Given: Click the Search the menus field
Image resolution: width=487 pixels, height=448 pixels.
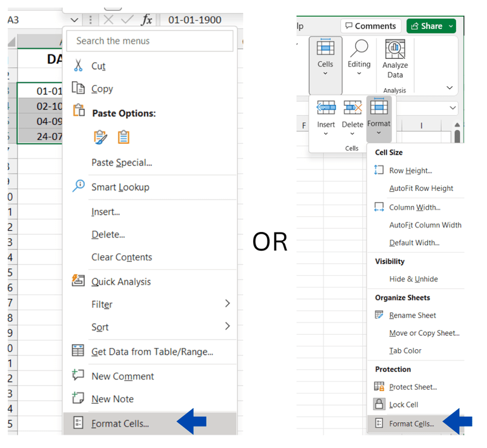Looking at the screenshot, I should [x=150, y=41].
